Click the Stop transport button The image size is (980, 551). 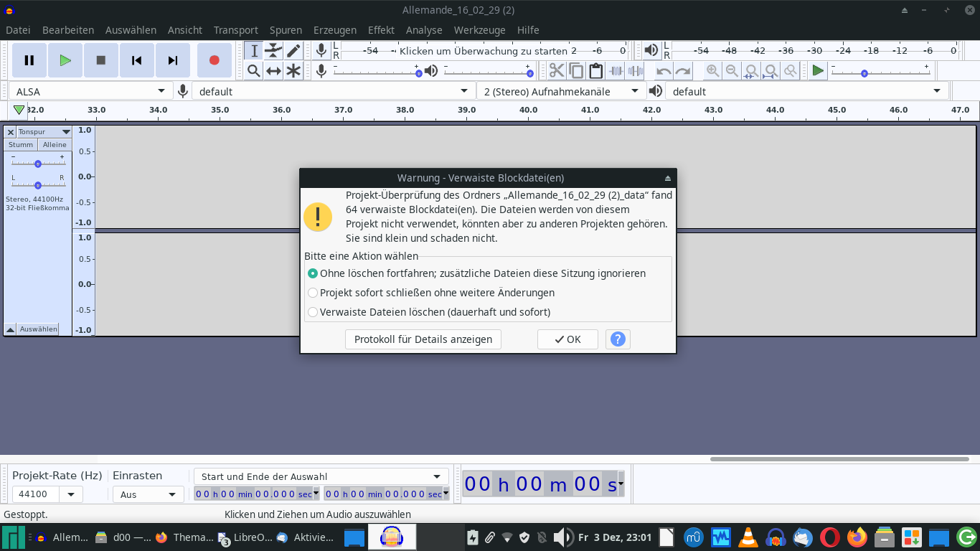tap(101, 60)
